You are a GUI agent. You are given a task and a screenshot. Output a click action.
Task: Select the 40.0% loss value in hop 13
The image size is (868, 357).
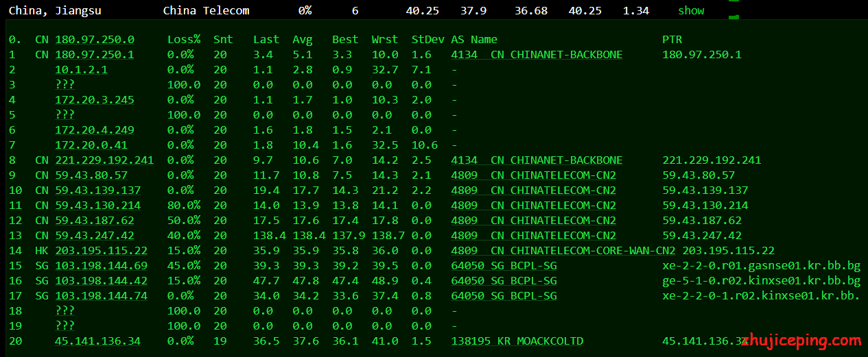pyautogui.click(x=184, y=236)
